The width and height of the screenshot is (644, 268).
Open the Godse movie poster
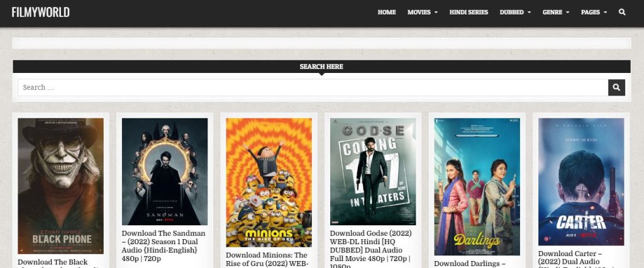click(373, 172)
